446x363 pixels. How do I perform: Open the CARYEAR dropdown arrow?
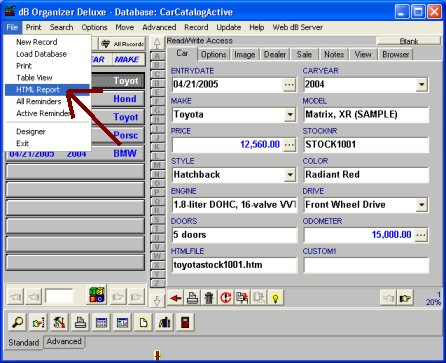pyautogui.click(x=422, y=84)
